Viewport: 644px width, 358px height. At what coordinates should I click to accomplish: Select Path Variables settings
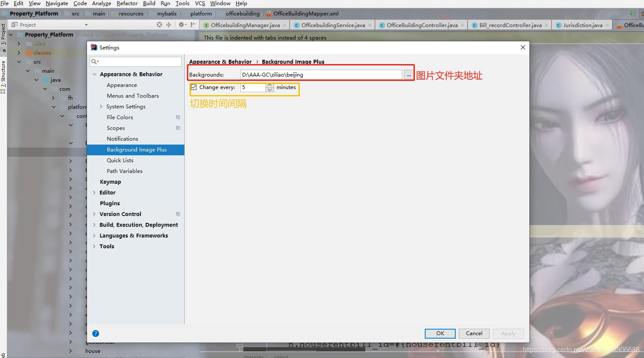click(124, 171)
